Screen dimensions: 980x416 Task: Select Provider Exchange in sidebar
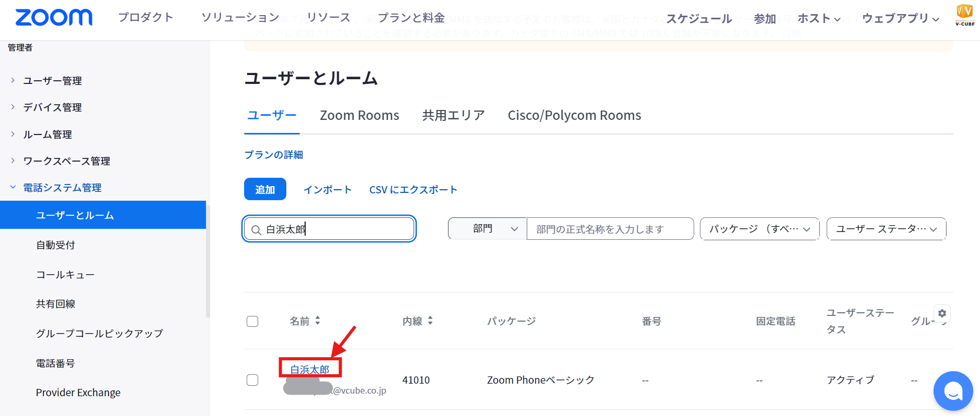coord(78,393)
